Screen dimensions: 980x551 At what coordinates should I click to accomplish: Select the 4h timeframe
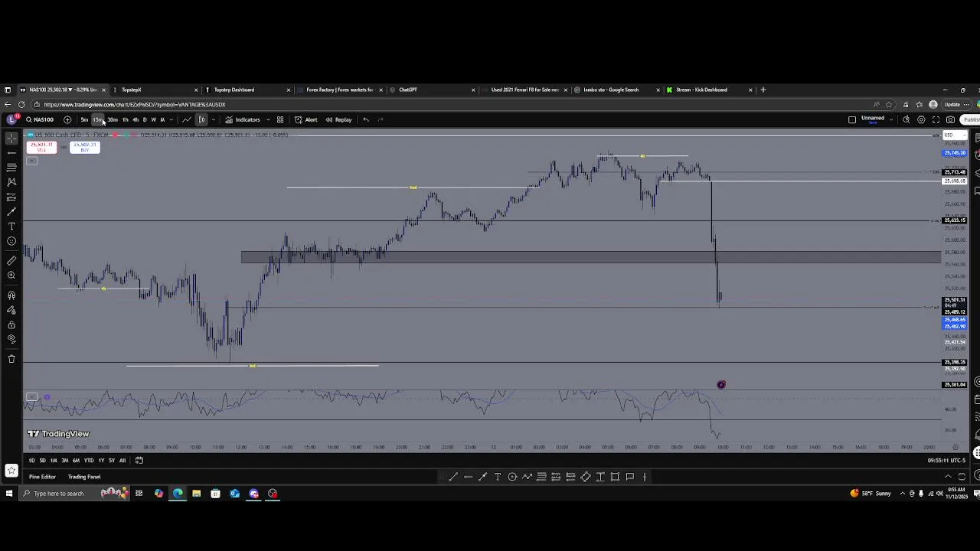pos(136,119)
